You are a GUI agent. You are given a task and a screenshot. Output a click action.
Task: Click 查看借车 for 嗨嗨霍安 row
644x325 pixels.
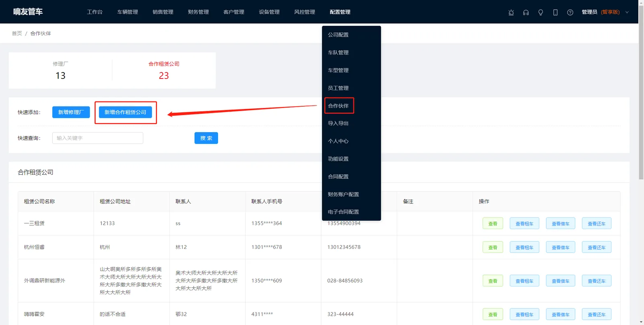tap(561, 314)
